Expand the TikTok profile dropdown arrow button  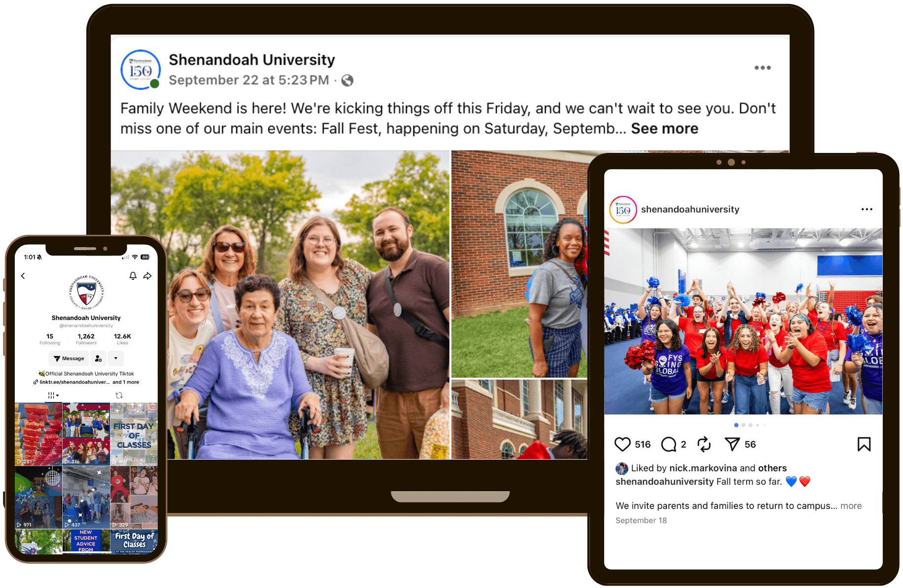116,359
